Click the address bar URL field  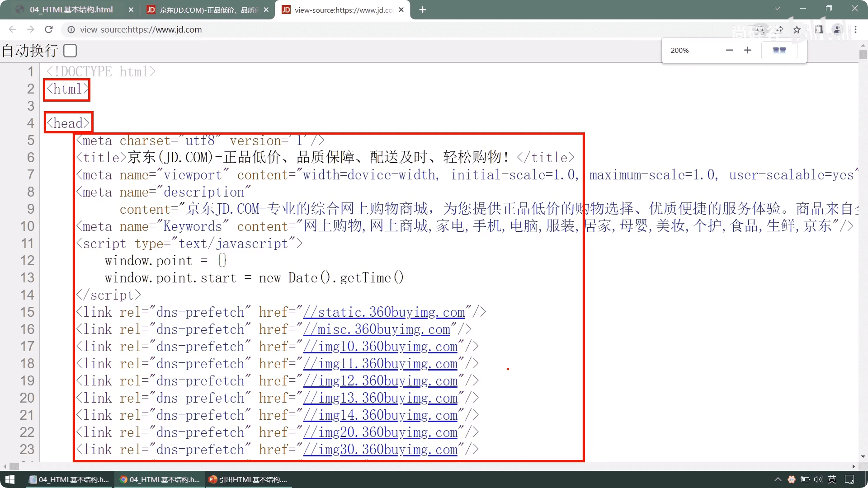[316, 30]
